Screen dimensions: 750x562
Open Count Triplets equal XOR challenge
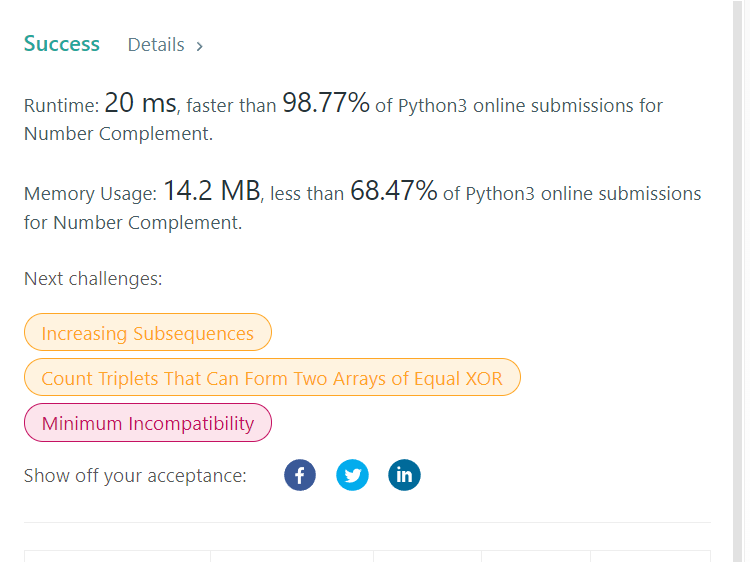272,378
